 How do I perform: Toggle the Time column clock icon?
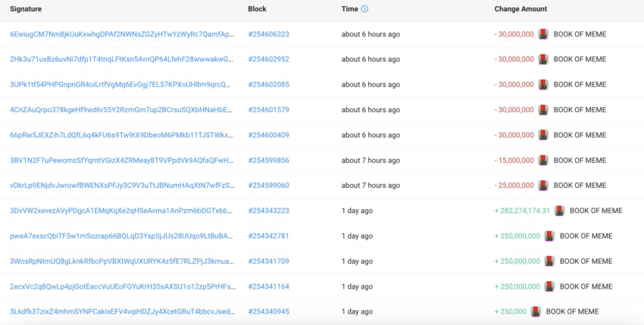tap(364, 8)
